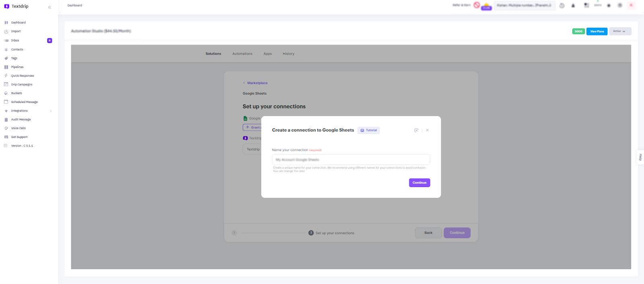Select step 1 circle in wizard footer
This screenshot has width=644, height=284.
click(x=234, y=233)
